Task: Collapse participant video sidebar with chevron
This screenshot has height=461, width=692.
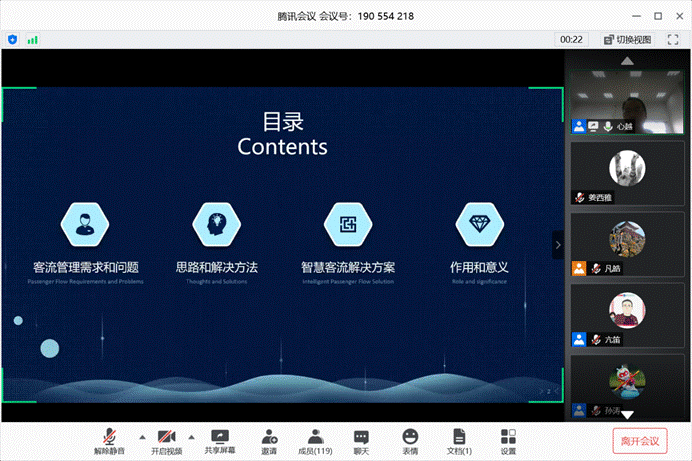Action: 558,244
